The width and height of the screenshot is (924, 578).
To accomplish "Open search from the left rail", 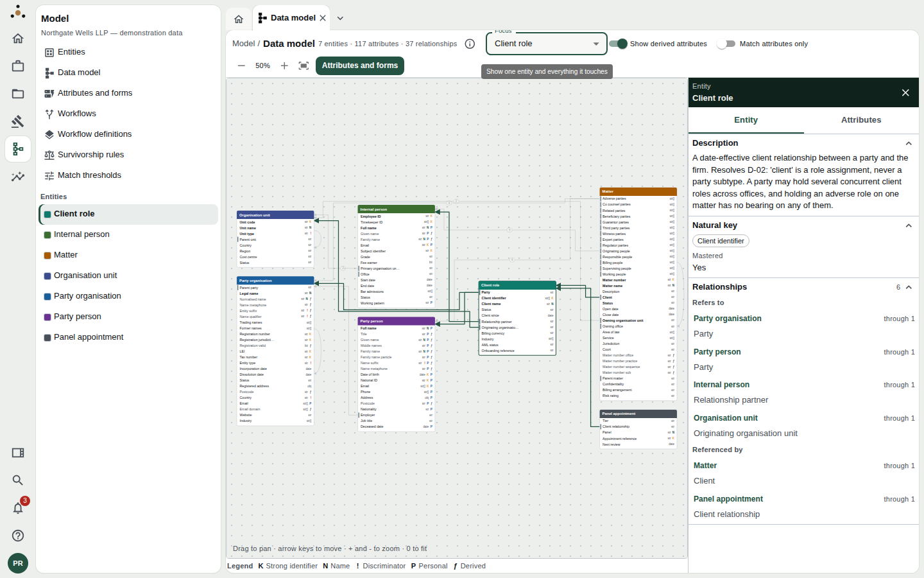I will (18, 480).
